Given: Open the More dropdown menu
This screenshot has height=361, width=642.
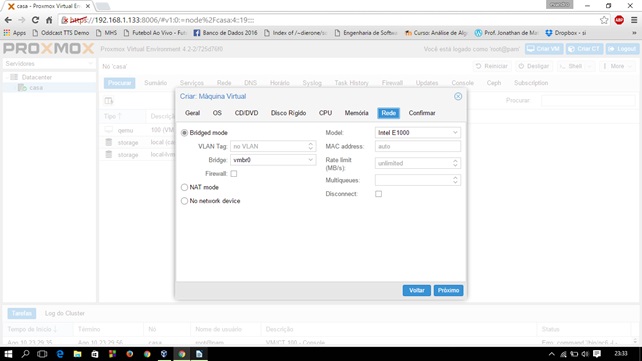Looking at the screenshot, I should point(617,66).
